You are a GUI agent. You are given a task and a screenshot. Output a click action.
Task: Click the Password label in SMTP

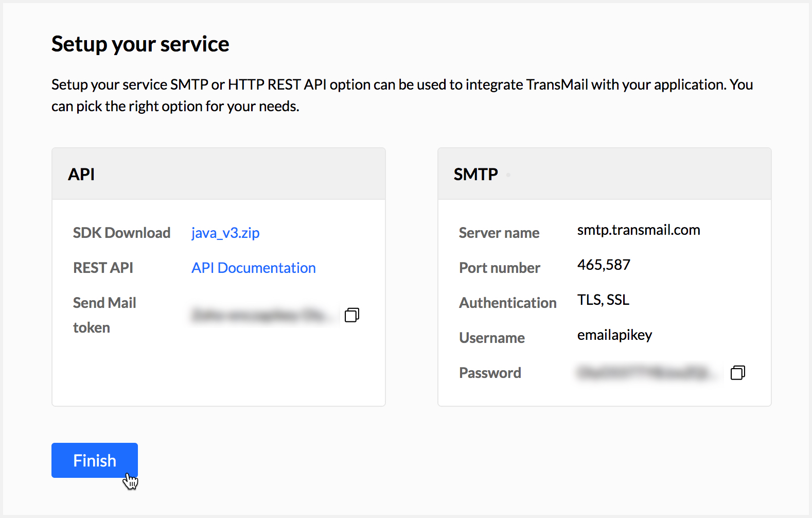pos(490,373)
